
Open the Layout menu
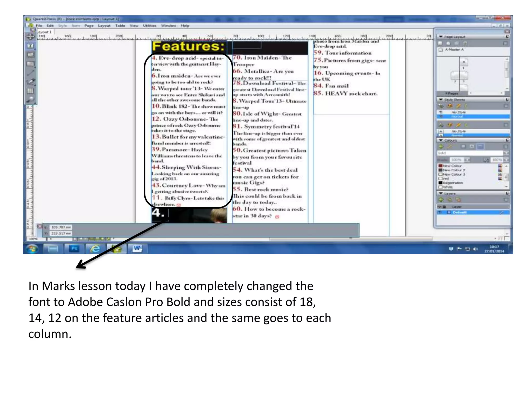[x=104, y=25]
